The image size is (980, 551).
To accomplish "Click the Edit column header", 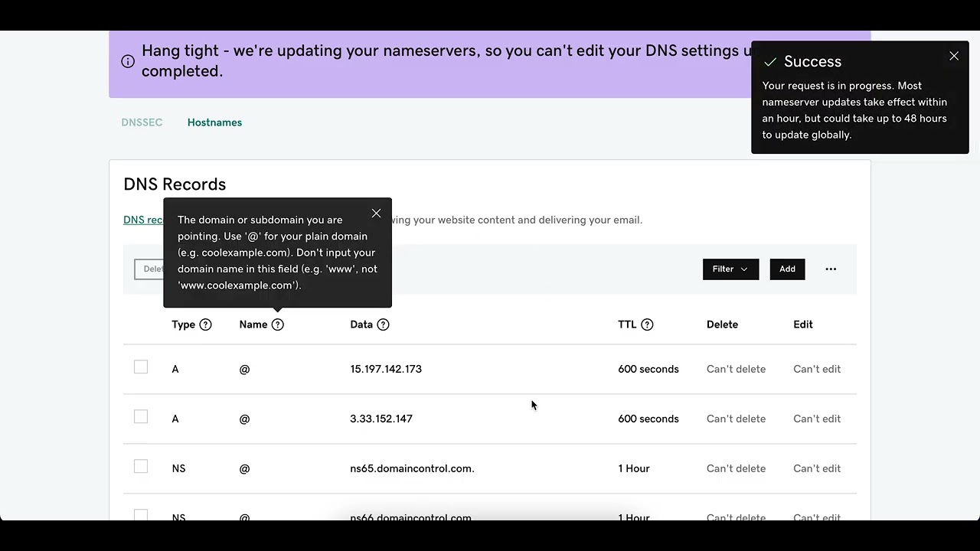I will 803,324.
